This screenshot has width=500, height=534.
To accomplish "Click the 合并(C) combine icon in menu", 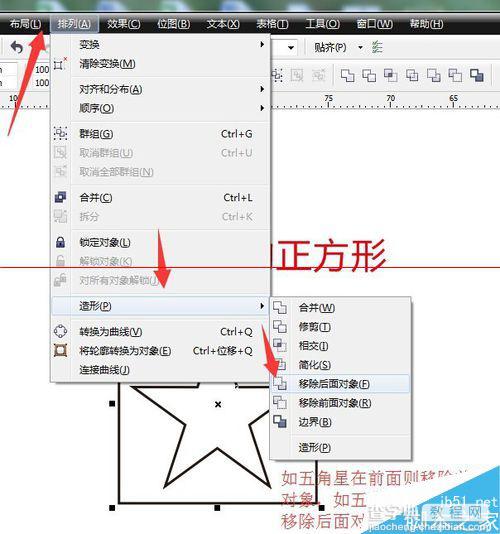I will [x=60, y=197].
